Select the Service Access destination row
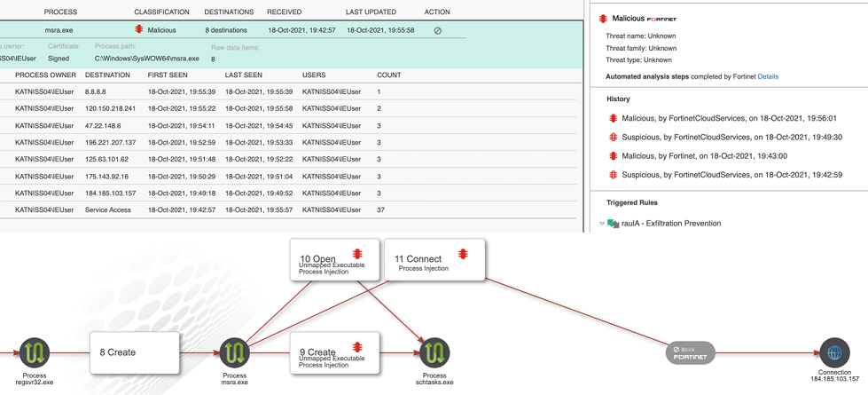 click(x=289, y=210)
